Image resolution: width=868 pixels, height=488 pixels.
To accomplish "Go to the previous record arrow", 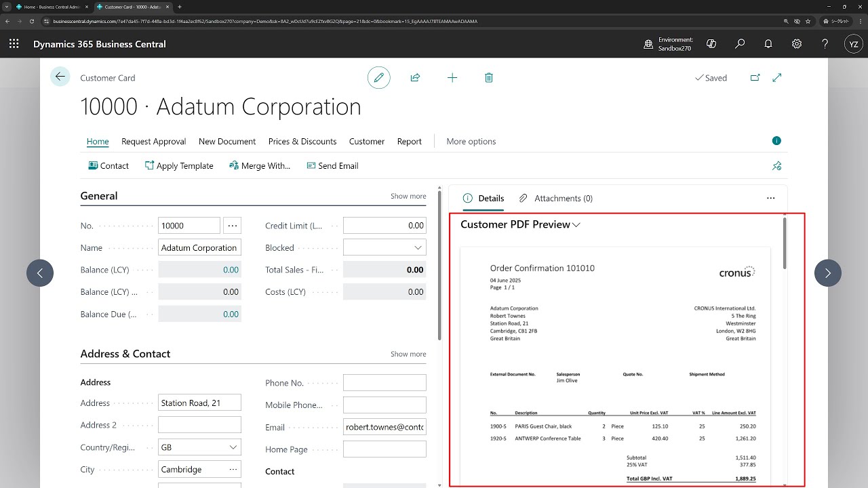I will (40, 273).
